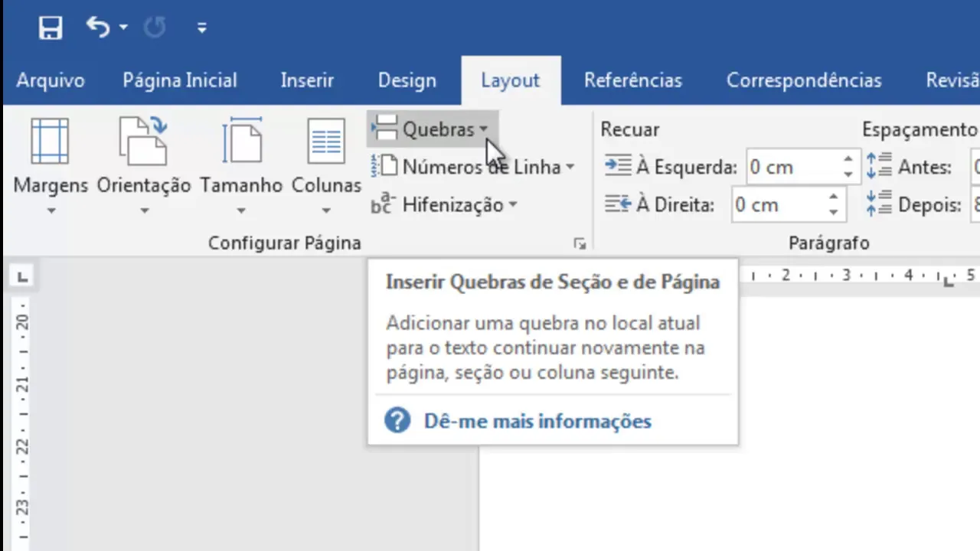This screenshot has width=980, height=551.
Task: Expand the Quebras dropdown
Action: point(483,130)
